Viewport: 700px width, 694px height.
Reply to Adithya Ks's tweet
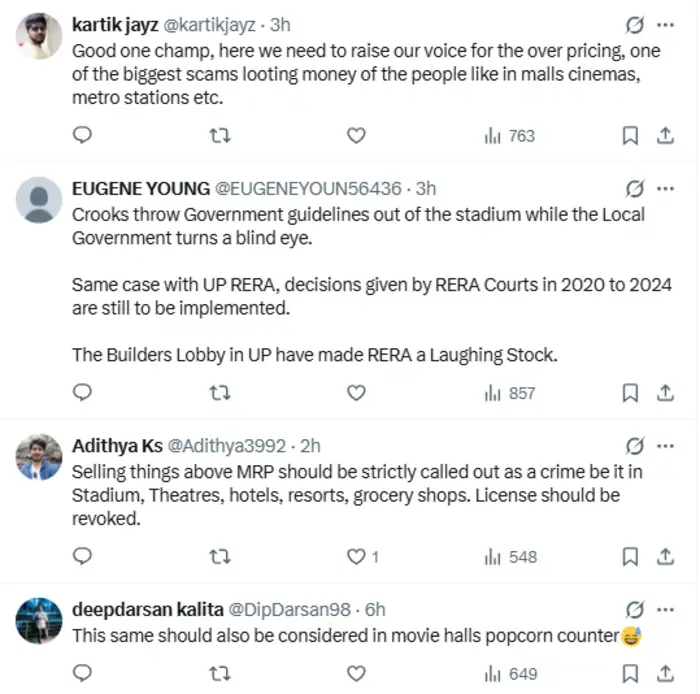pyautogui.click(x=84, y=556)
